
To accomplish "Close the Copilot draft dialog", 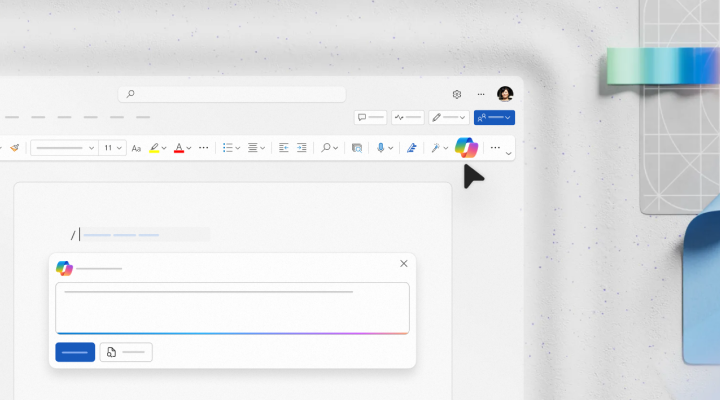I will point(404,264).
